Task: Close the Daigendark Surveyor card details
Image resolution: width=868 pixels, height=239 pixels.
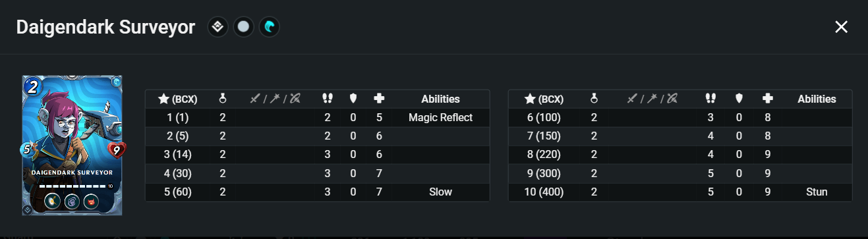Action: (x=841, y=27)
